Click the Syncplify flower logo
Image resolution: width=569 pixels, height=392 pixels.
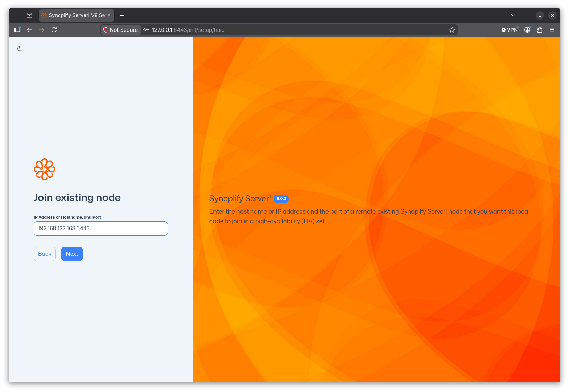point(45,169)
